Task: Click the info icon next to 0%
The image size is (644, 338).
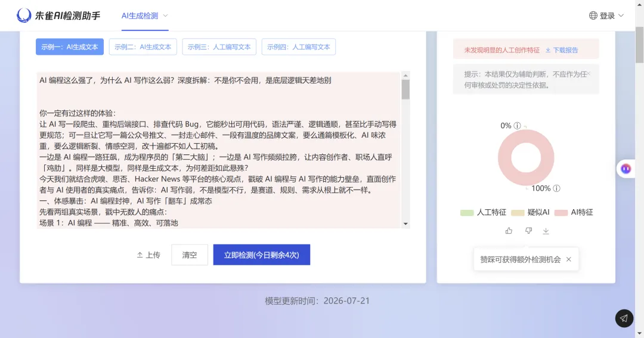Action: (518, 126)
